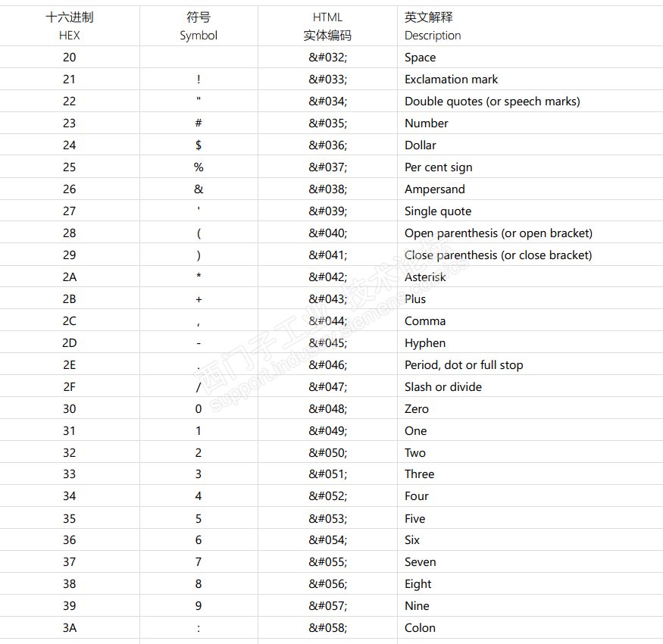Viewport: 663px width, 644px height.
Task: Click the "+" symbol cell
Action: click(x=199, y=299)
